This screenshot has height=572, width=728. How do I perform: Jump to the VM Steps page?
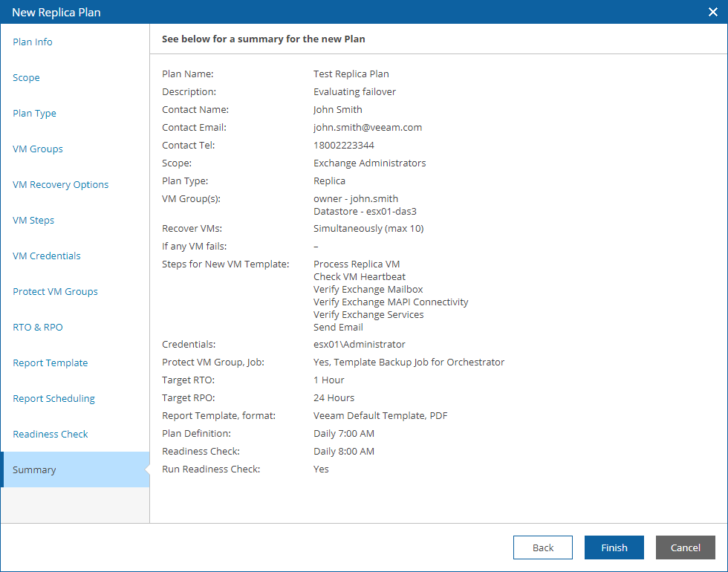click(x=33, y=220)
